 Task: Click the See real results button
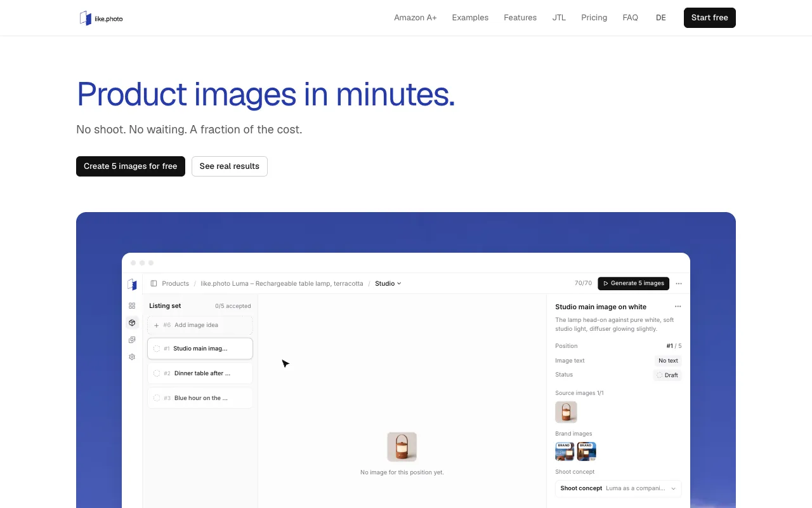point(230,166)
